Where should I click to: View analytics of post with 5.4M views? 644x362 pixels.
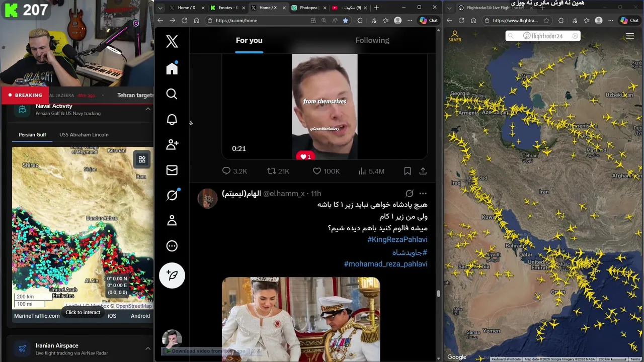(x=371, y=171)
